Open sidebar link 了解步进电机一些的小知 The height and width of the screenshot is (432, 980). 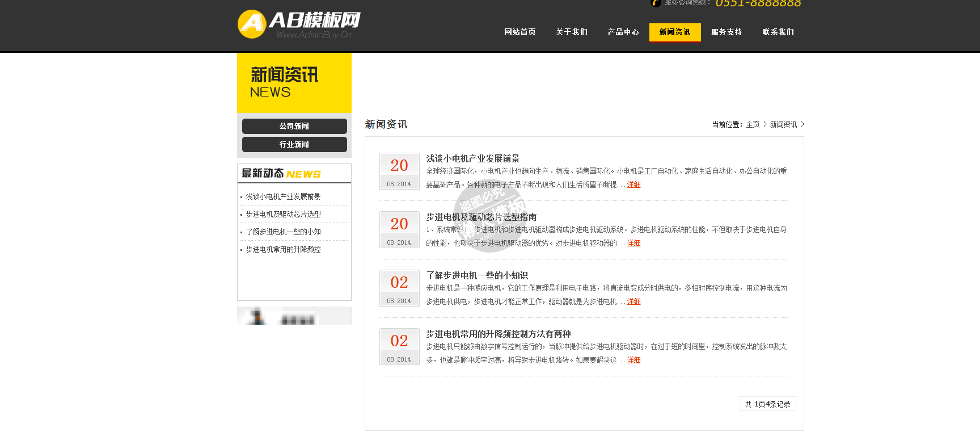[283, 232]
